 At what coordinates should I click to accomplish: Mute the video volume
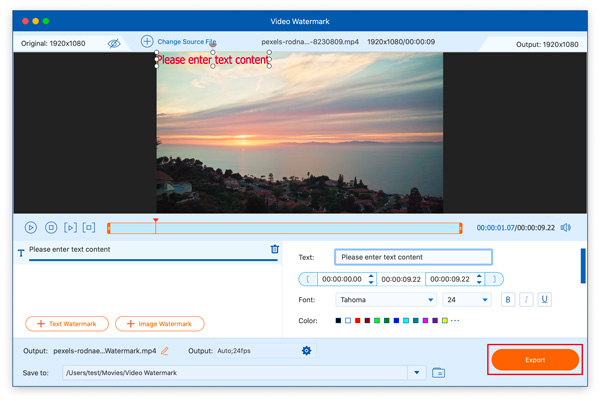[565, 228]
